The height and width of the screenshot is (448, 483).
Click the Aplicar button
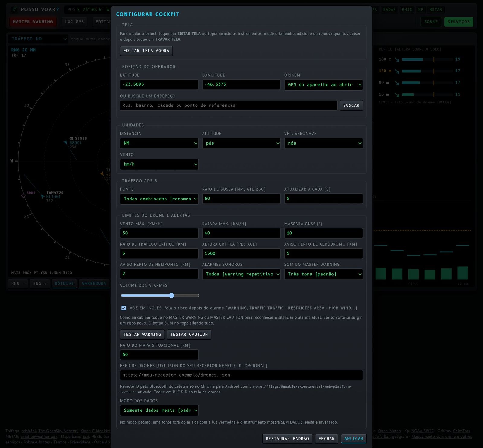click(354, 439)
